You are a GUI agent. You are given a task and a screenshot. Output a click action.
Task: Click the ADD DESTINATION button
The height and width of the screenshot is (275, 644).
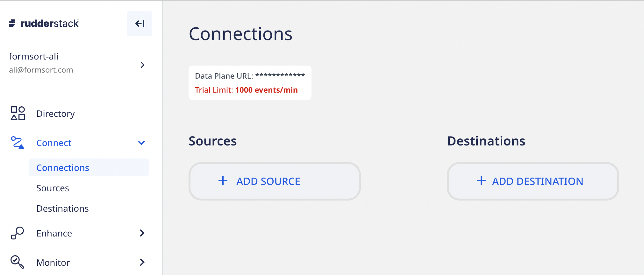coord(533,181)
